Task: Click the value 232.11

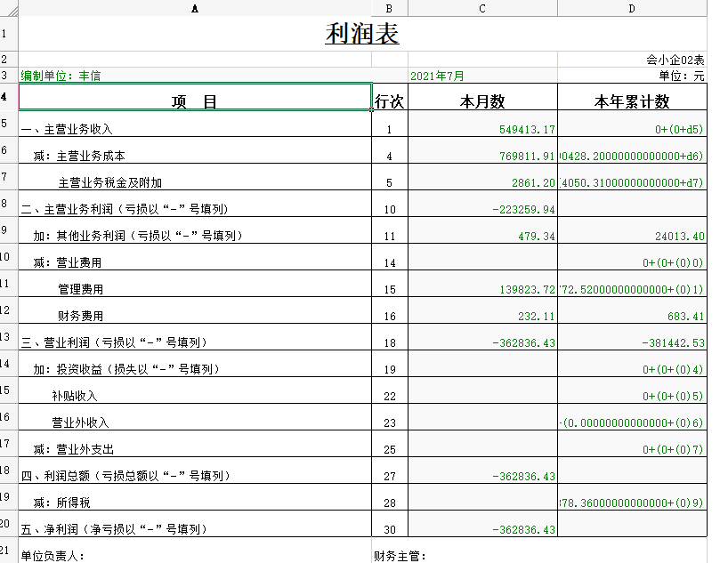Action: [x=482, y=310]
